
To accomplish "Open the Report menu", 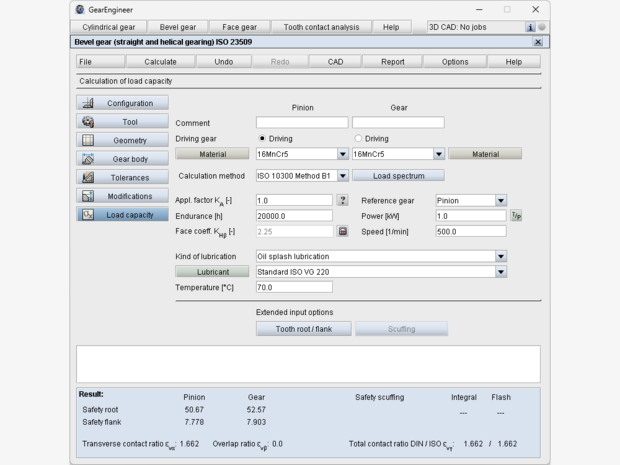I will point(393,62).
